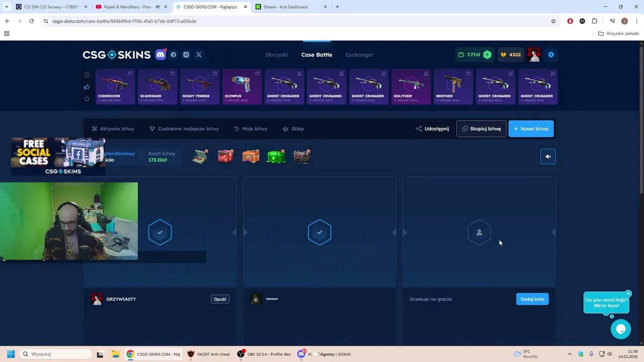Open the Instagram icon in site header
The height and width of the screenshot is (362, 644).
(x=186, y=55)
